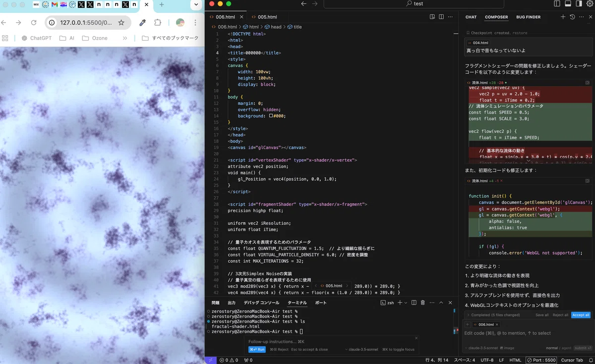
Task: Open the CHAT panel tab
Action: tap(471, 17)
